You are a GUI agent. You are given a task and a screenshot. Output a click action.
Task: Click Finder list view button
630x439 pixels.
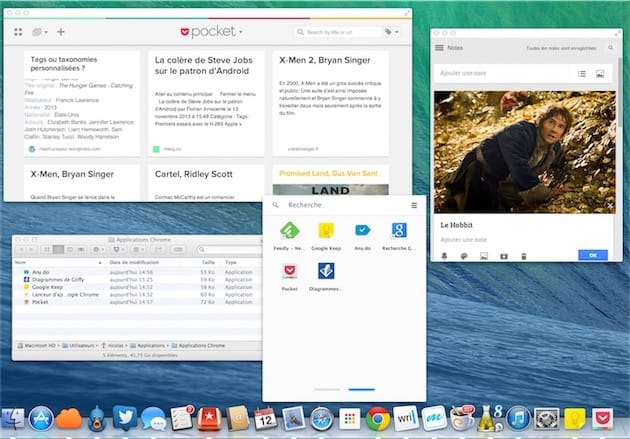point(58,249)
